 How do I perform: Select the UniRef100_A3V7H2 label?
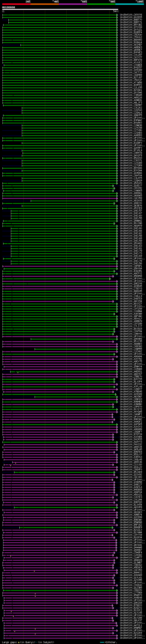pyautogui.click(x=131, y=359)
